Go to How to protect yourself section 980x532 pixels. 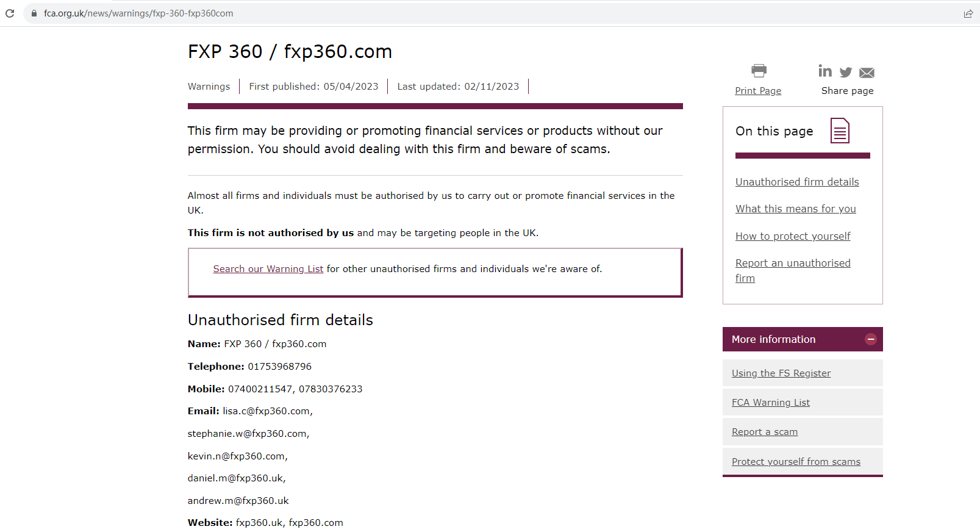[x=792, y=236]
